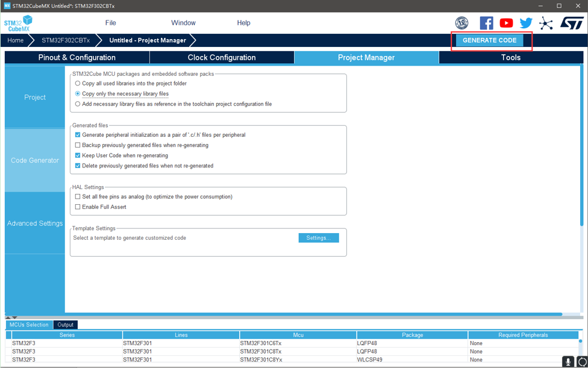
Task: Toggle Delete previously generated files checkbox
Action: pos(78,166)
